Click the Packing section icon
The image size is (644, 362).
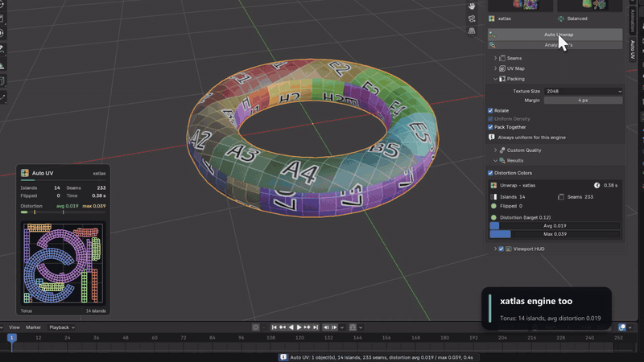[x=502, y=79]
